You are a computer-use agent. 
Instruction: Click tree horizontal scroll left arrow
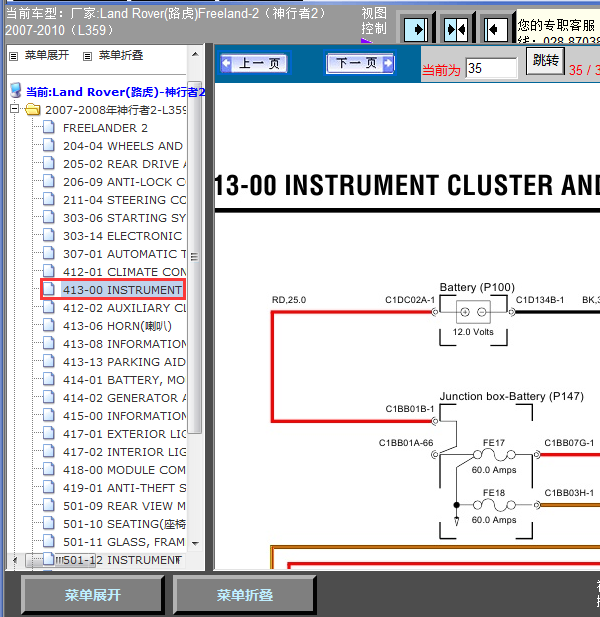[15, 560]
